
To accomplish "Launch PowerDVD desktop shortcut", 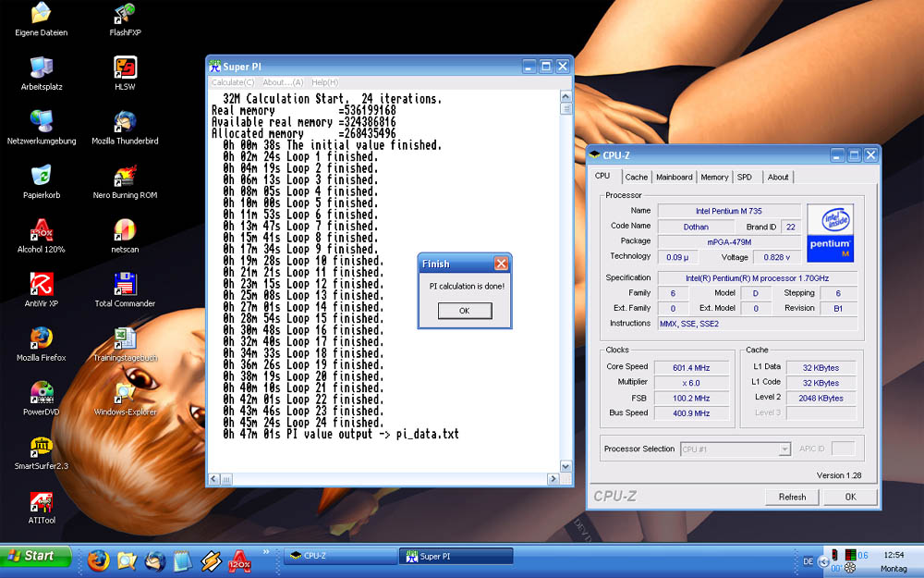I will pyautogui.click(x=42, y=399).
